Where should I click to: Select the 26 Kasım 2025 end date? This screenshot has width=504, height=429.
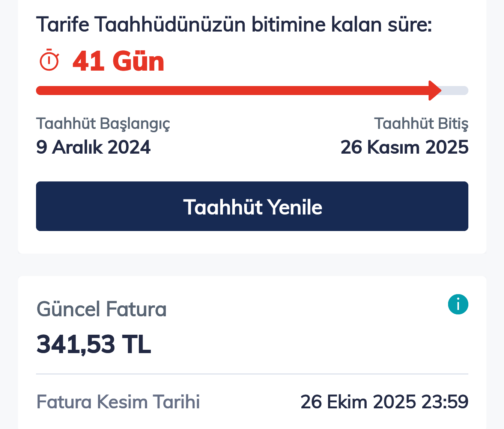pyautogui.click(x=405, y=147)
